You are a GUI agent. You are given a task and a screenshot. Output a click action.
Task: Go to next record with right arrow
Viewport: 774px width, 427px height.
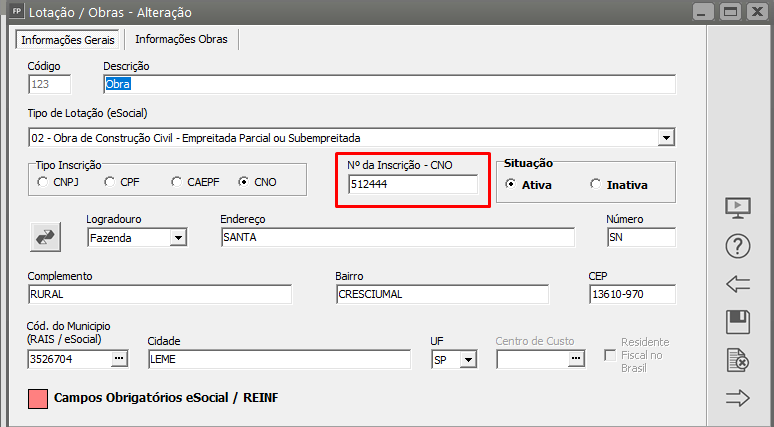pyautogui.click(x=737, y=398)
